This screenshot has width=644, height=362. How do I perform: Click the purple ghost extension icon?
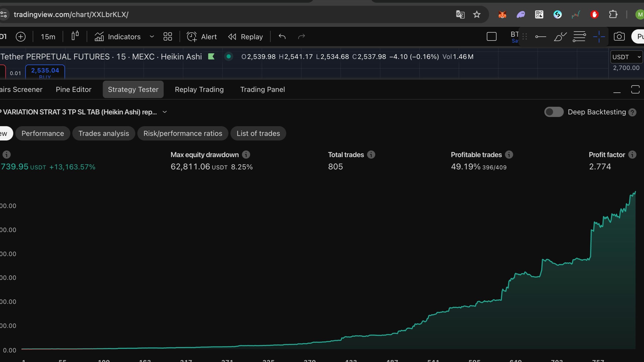click(x=521, y=15)
